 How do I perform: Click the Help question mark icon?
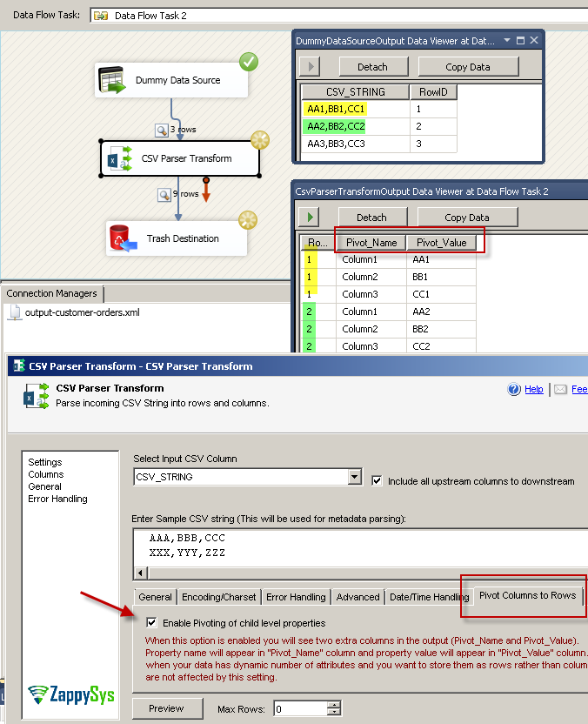coord(514,389)
